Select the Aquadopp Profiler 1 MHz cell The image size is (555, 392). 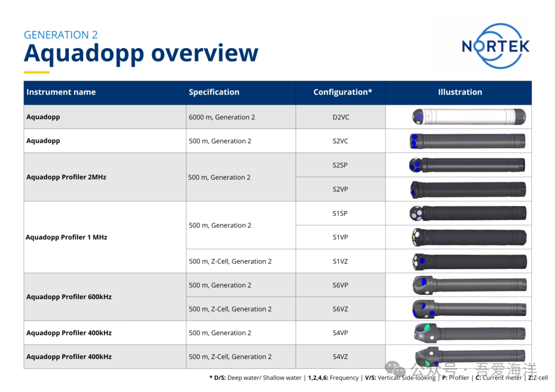pyautogui.click(x=67, y=237)
